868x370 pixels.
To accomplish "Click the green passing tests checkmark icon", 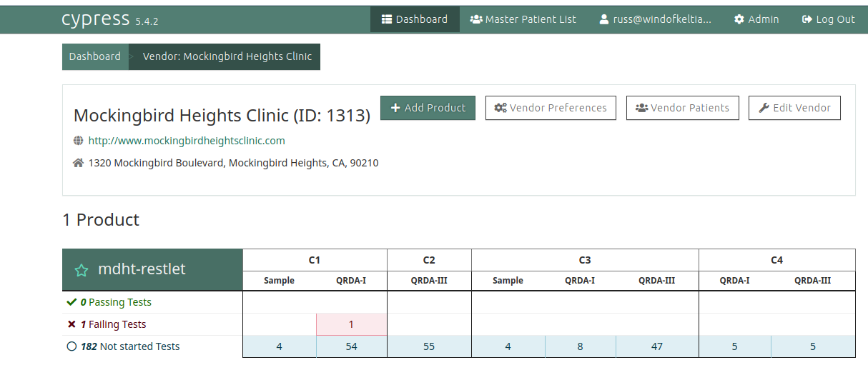I will click(71, 302).
